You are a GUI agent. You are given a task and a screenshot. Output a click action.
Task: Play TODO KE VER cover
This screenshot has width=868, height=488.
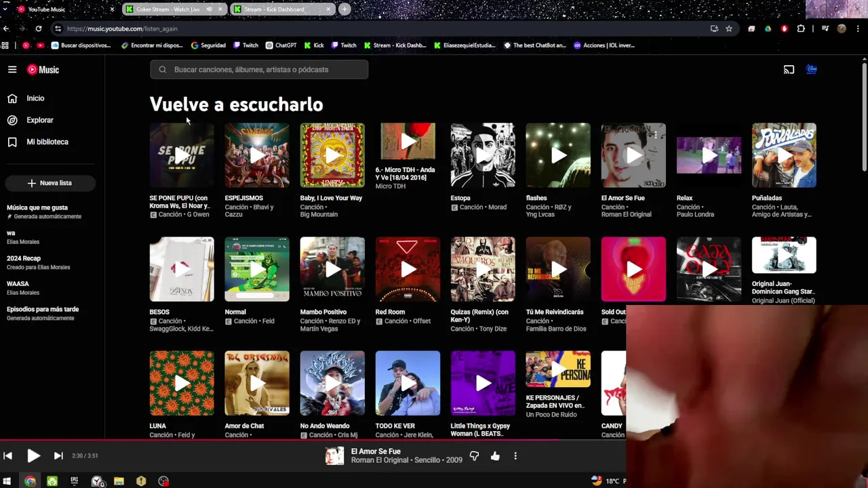408,383
